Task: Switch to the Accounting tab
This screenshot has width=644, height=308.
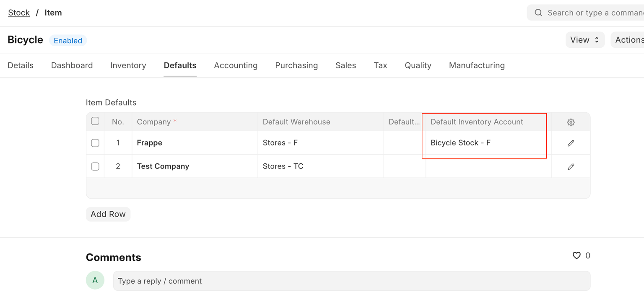Action: [x=236, y=65]
